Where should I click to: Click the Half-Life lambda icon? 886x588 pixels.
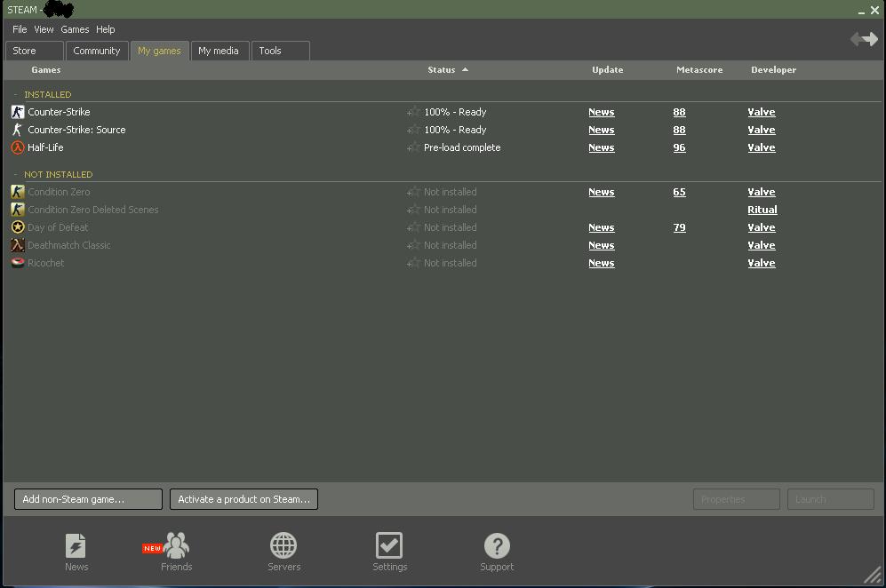(18, 147)
